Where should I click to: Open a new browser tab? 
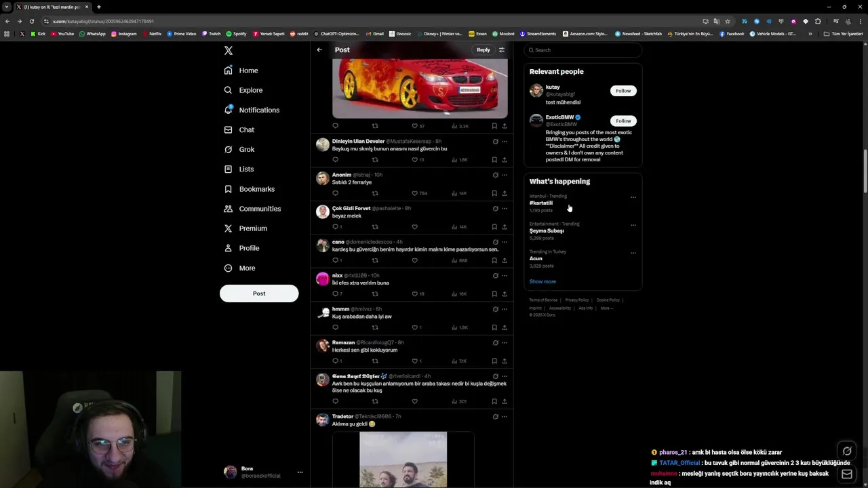point(99,7)
